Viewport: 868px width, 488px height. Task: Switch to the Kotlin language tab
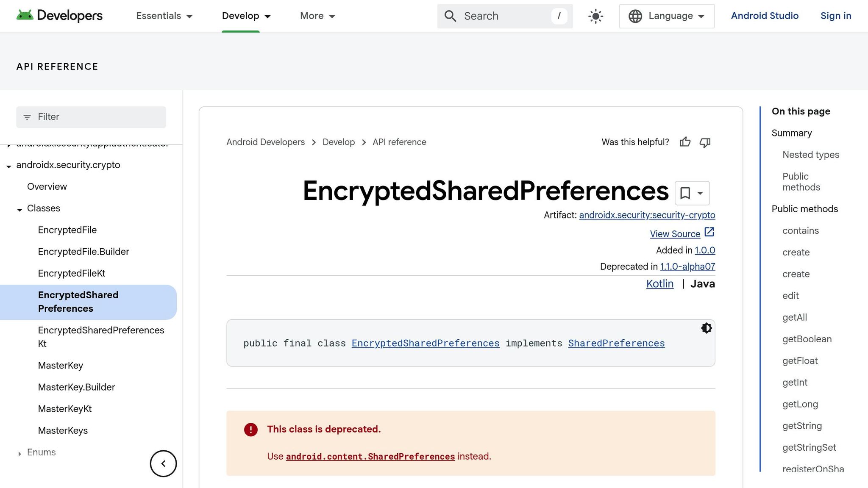click(x=659, y=284)
